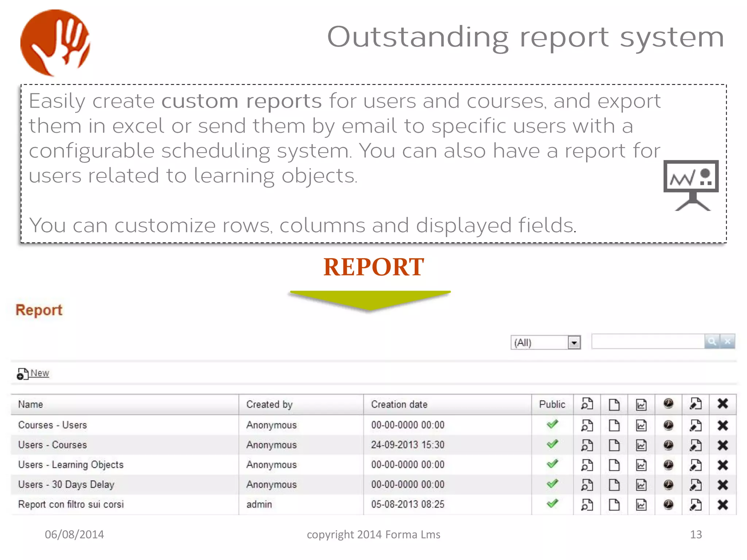Delete the Courses - Users report
The image size is (747, 560).
(723, 425)
